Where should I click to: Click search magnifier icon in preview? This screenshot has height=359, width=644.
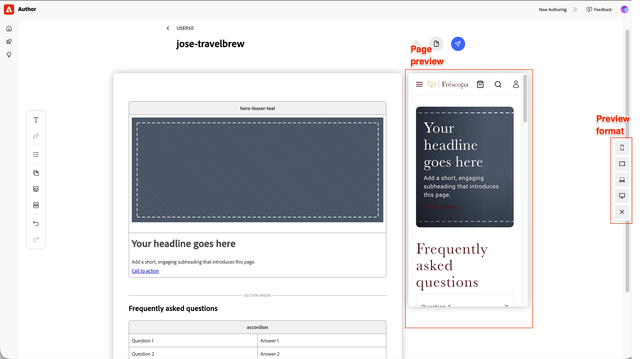[x=498, y=84]
